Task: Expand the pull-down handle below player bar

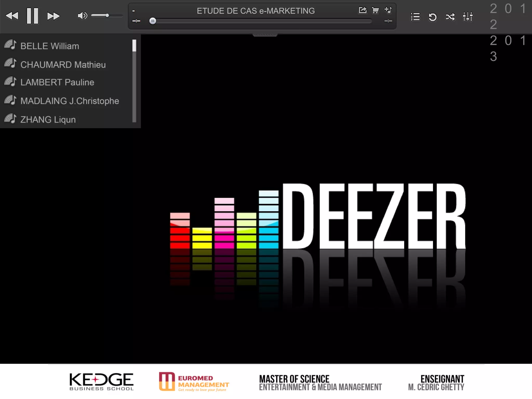Action: (x=265, y=35)
